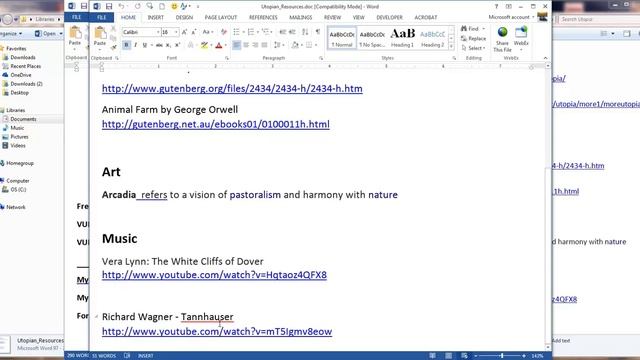640x360 pixels.
Task: Open Microsoft account dropdown
Action: (x=511, y=17)
